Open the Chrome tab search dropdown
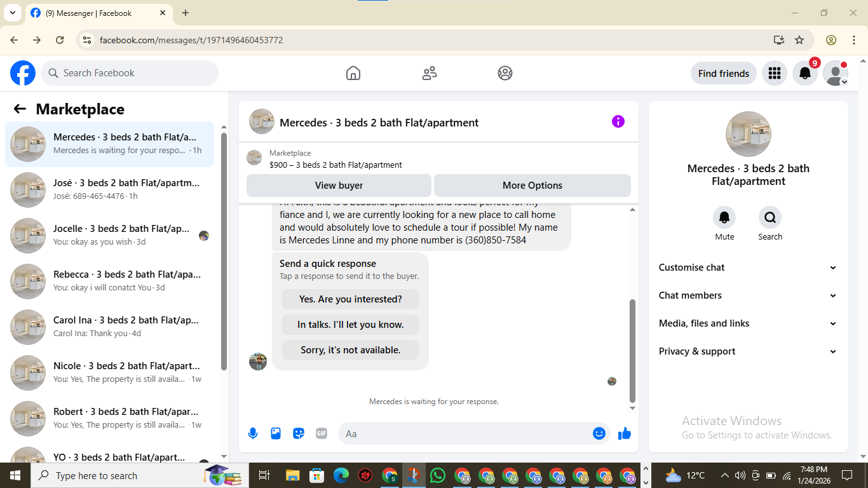Viewport: 868px width, 488px height. (12, 13)
